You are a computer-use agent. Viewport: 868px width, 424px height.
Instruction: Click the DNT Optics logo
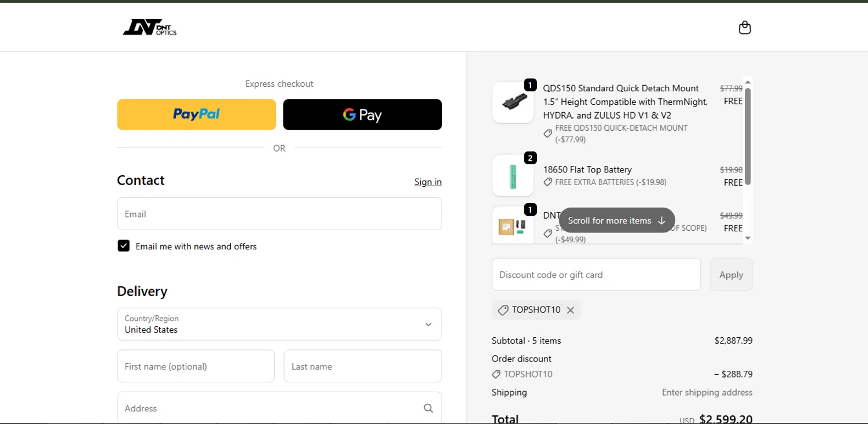(x=149, y=27)
